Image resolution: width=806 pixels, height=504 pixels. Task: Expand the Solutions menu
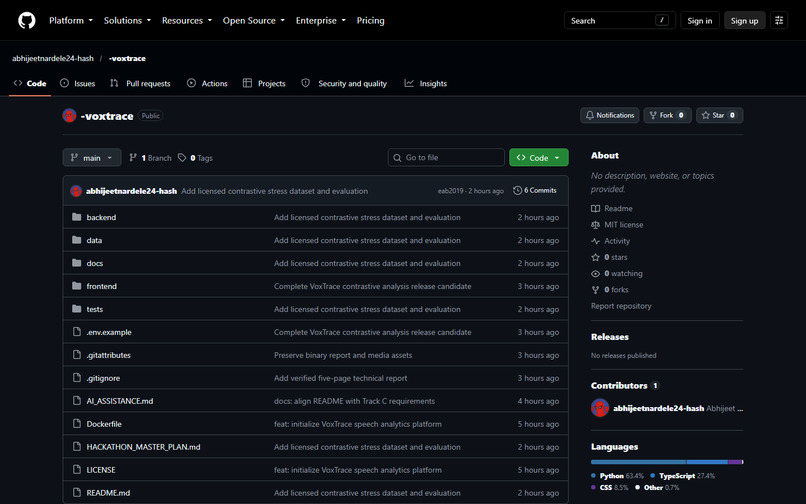(x=127, y=21)
